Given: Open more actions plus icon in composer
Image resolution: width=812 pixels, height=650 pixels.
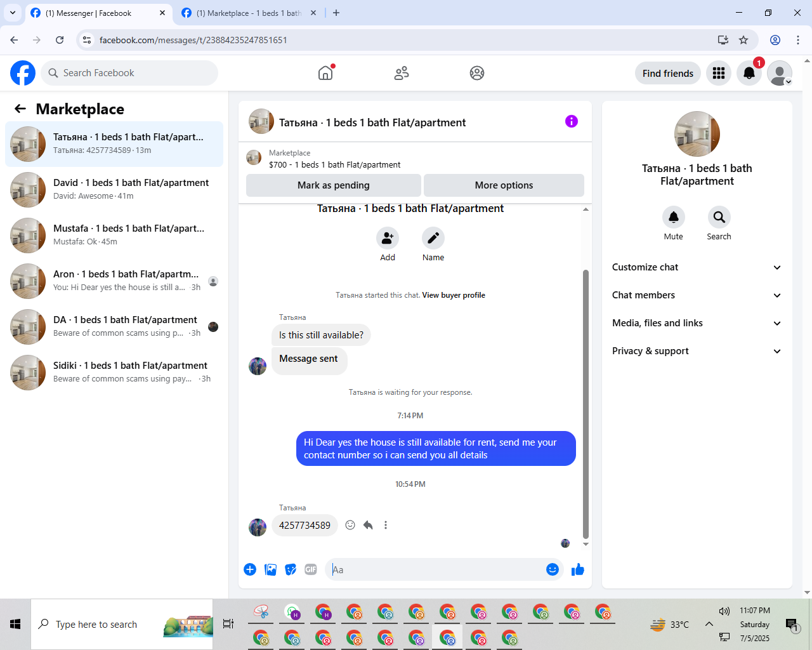Looking at the screenshot, I should [x=250, y=569].
